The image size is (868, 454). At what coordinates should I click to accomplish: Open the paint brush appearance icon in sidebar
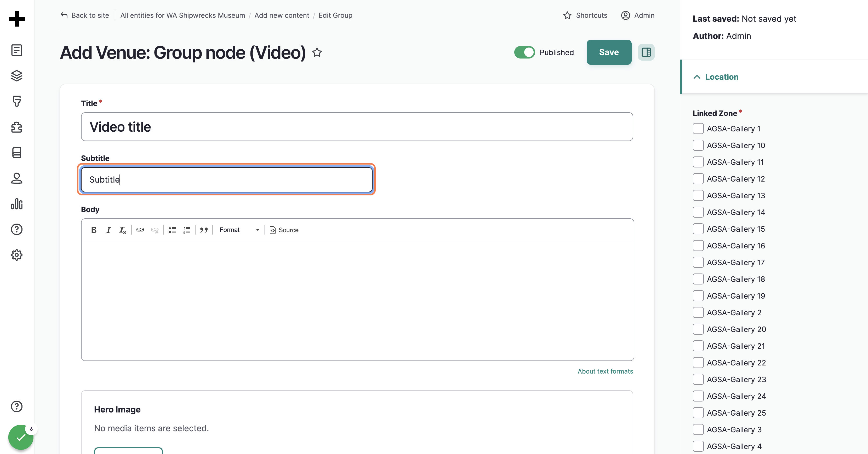point(17,101)
